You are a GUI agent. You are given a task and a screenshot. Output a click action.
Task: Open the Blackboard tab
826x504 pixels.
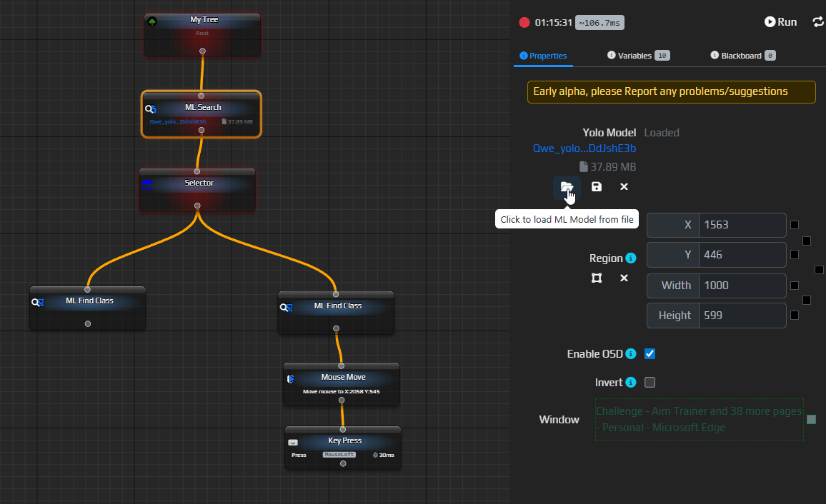click(743, 55)
